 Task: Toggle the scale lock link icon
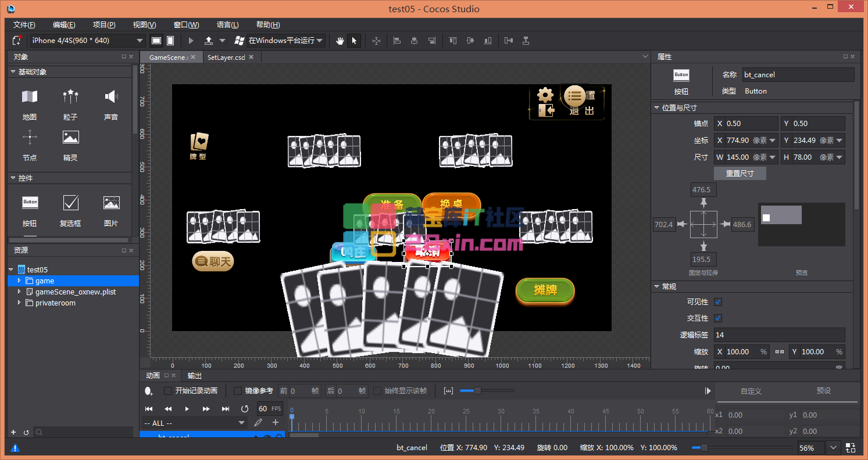pyautogui.click(x=780, y=352)
